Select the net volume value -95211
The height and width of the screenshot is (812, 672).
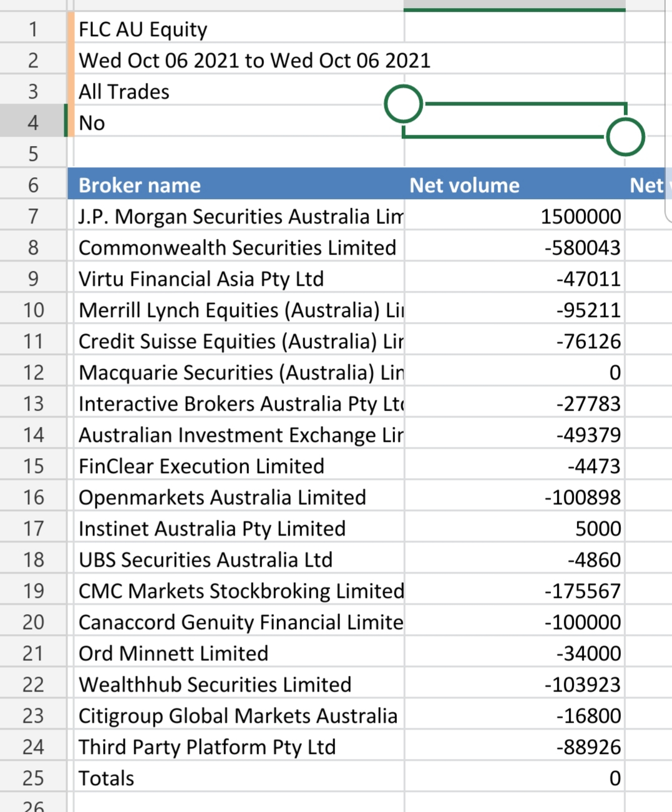[514, 310]
